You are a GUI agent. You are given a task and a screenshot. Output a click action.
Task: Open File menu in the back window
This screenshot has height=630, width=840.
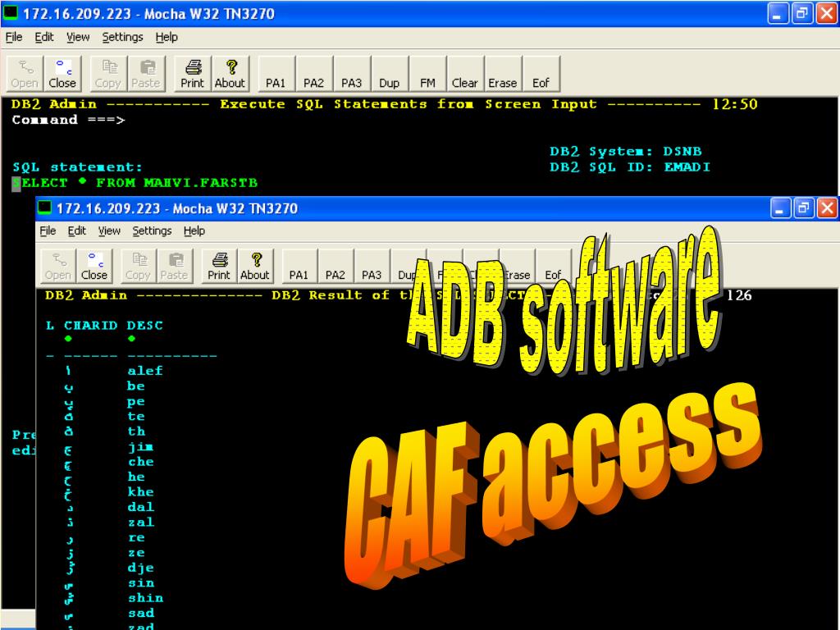(14, 37)
